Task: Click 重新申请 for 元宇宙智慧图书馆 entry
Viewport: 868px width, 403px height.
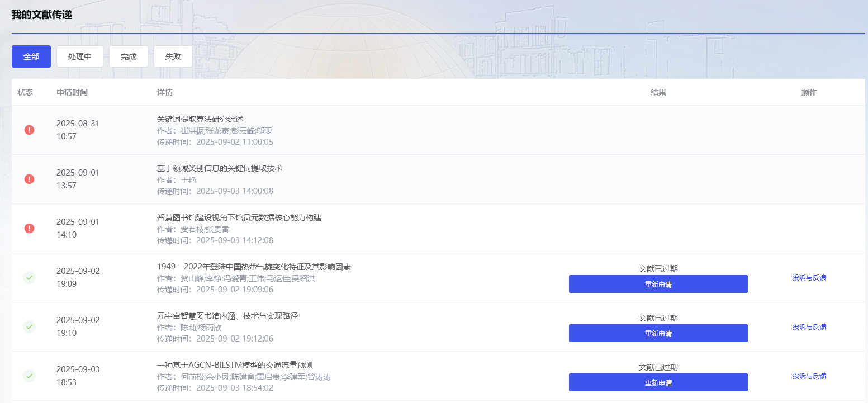Action: [x=658, y=333]
